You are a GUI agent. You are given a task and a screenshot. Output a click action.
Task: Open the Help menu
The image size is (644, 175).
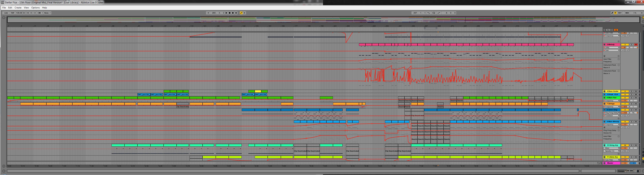pos(45,8)
